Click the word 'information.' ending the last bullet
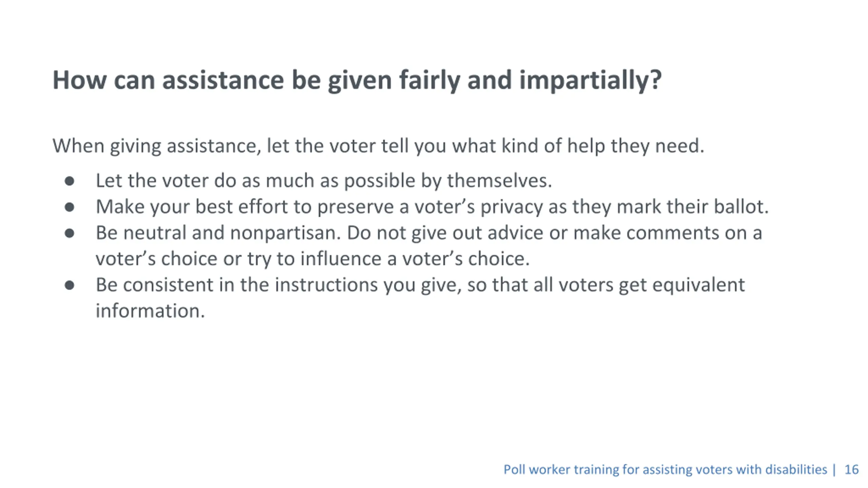This screenshot has width=868, height=488. tap(150, 311)
